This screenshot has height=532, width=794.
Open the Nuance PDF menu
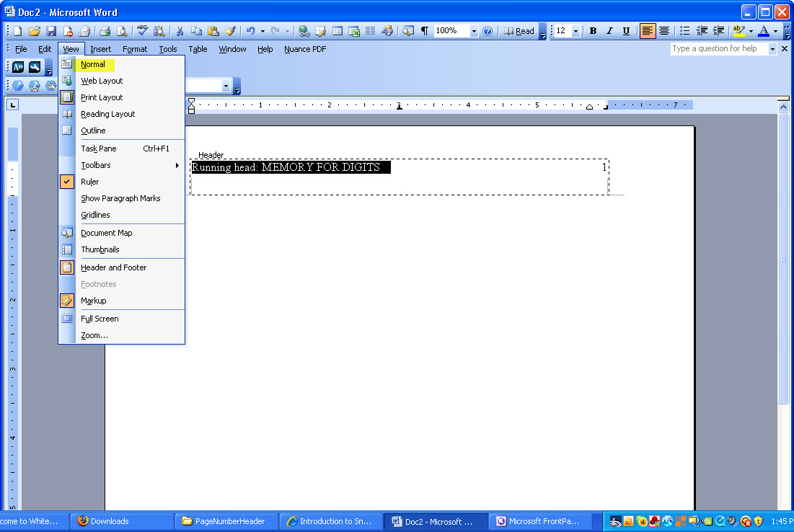(305, 49)
